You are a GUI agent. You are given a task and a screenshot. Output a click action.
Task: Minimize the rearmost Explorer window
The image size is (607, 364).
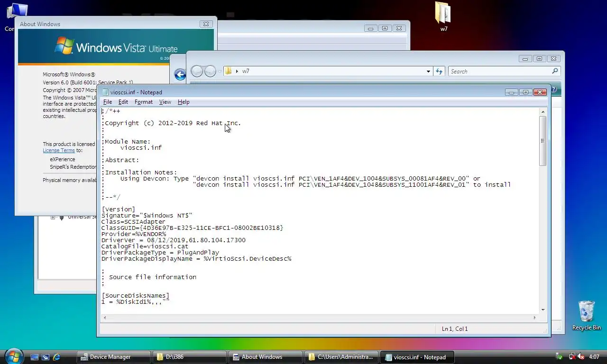371,28
